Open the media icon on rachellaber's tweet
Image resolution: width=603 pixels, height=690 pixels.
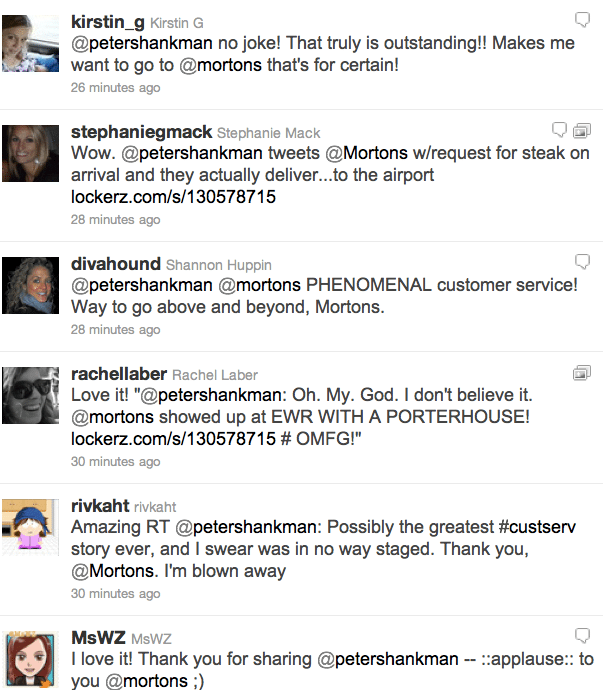coord(581,372)
